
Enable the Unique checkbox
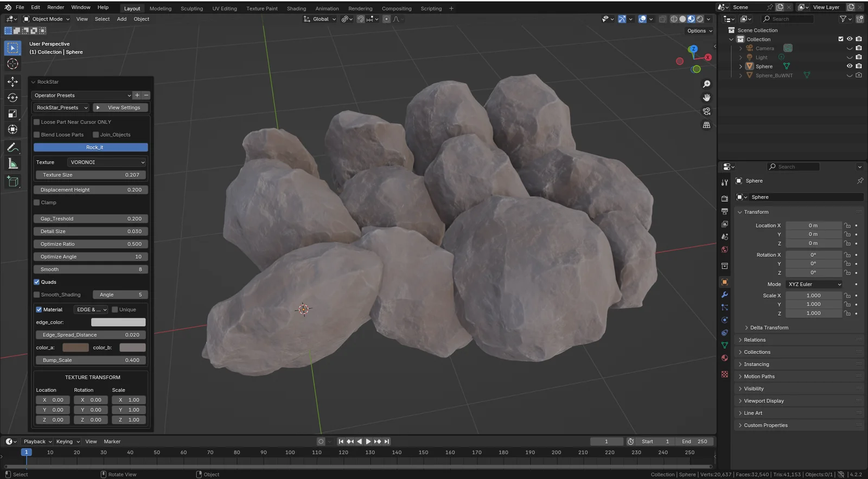(x=115, y=310)
